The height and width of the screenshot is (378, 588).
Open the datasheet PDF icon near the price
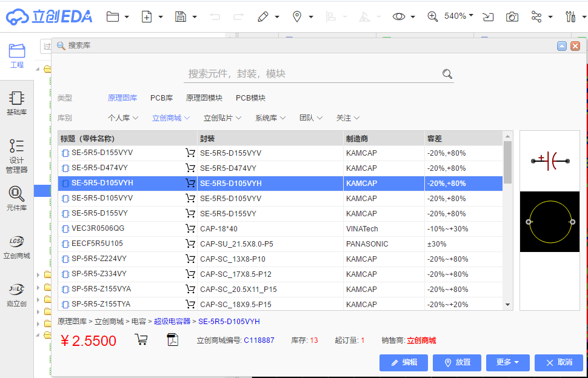click(x=173, y=340)
